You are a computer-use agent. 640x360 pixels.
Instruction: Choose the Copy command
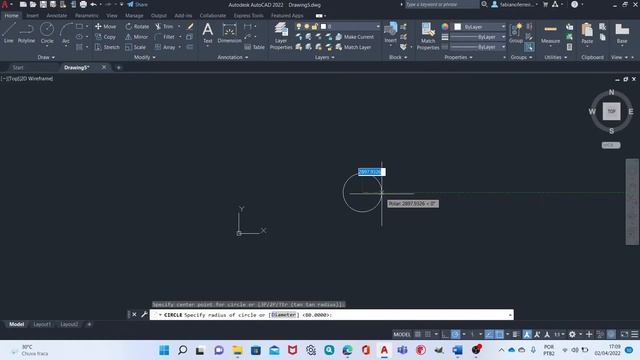[x=106, y=37]
